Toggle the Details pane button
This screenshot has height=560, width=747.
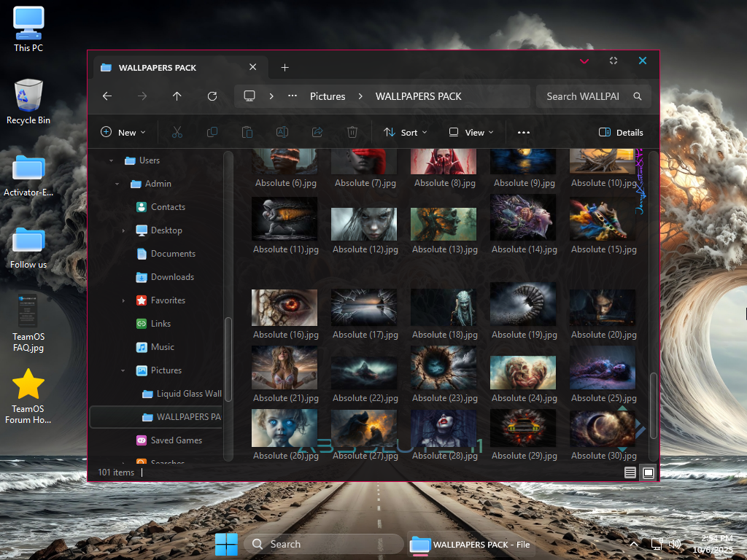621,133
